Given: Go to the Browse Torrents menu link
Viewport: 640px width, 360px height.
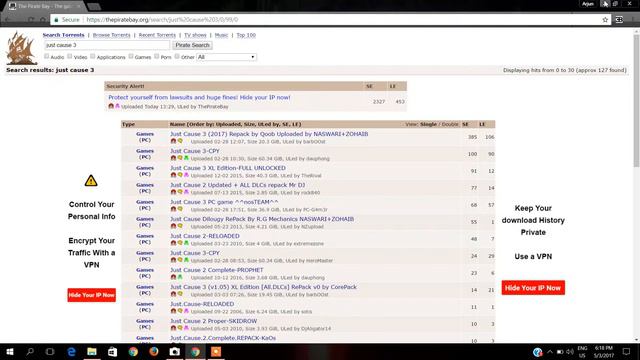Looking at the screenshot, I should (111, 35).
